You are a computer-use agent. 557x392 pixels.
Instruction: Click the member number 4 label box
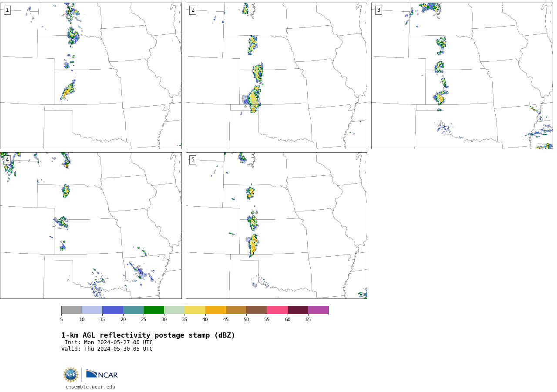click(x=7, y=160)
